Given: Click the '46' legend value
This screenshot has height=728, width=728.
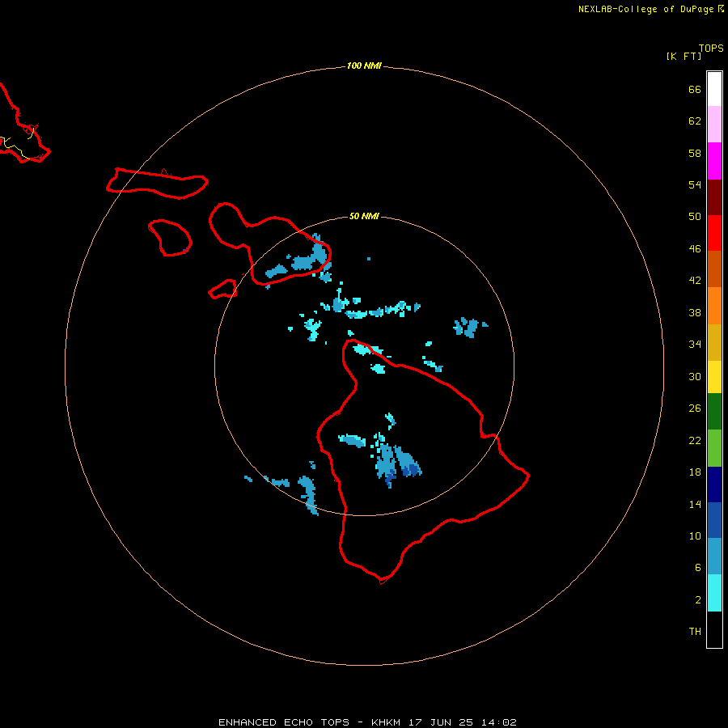Looking at the screenshot, I should tap(695, 249).
